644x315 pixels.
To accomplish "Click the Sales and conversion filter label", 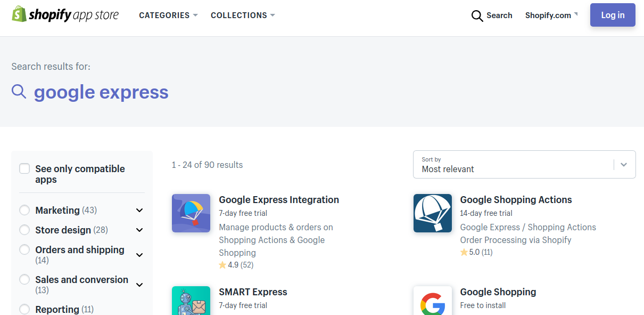I will [81, 285].
